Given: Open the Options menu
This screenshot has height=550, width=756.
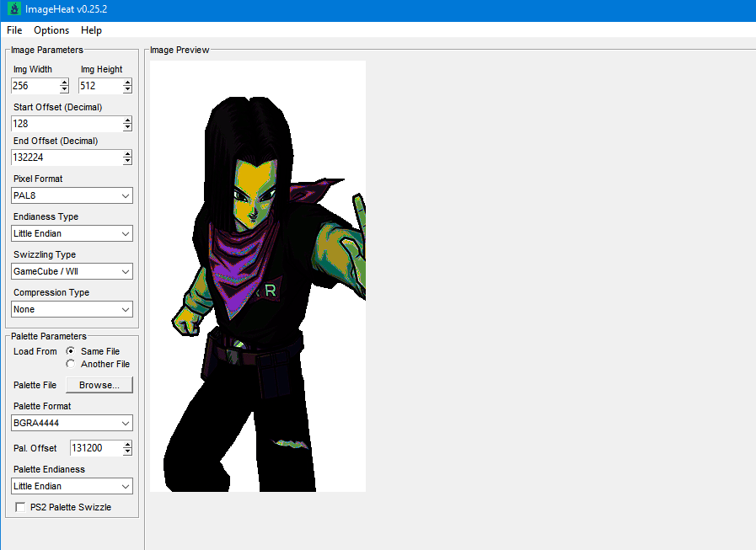Looking at the screenshot, I should [51, 30].
